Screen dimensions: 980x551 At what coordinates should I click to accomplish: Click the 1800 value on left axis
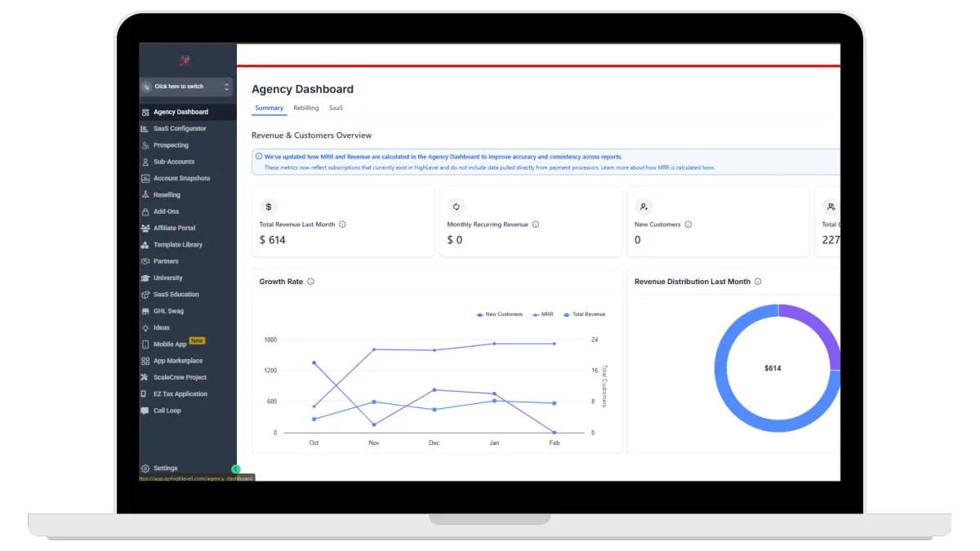click(270, 340)
